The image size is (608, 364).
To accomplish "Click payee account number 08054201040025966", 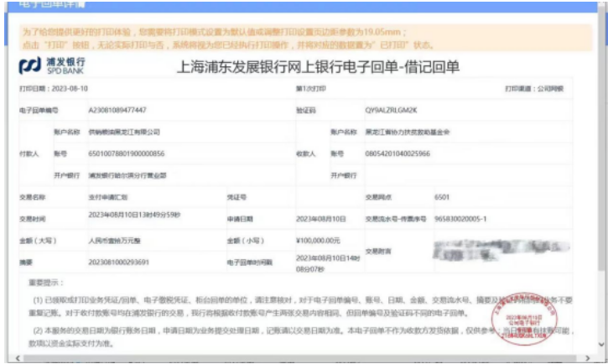I will [x=398, y=153].
